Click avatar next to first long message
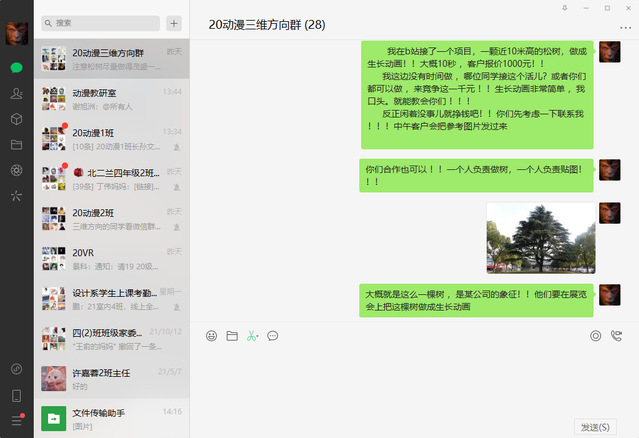Viewport: 639px width, 438px height. [x=610, y=52]
